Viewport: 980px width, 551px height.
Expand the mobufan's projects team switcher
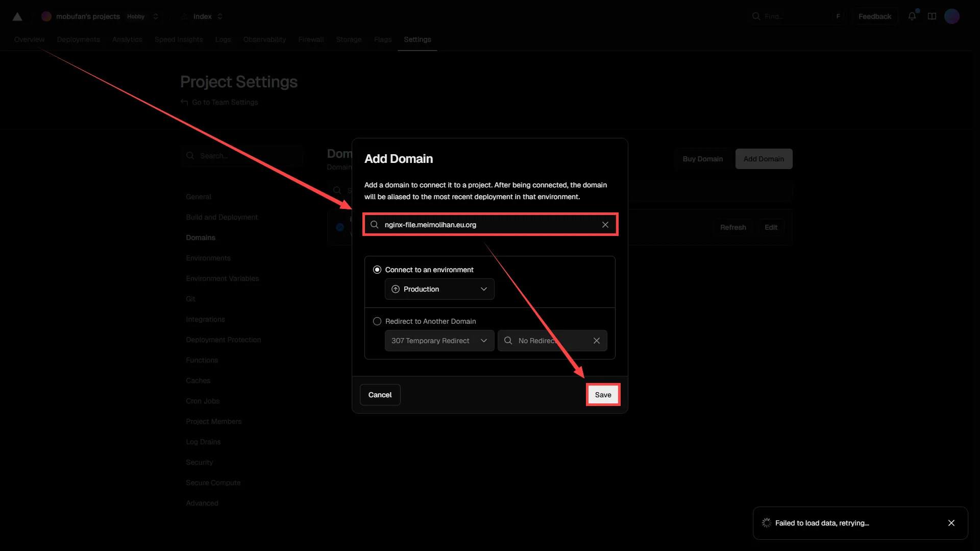click(156, 16)
